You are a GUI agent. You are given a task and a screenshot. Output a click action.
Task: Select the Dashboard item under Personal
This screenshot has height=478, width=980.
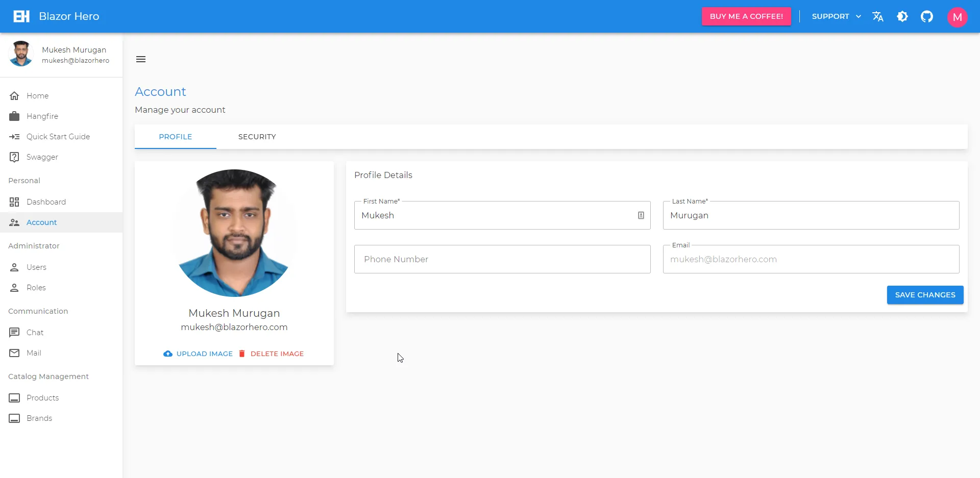tap(46, 202)
